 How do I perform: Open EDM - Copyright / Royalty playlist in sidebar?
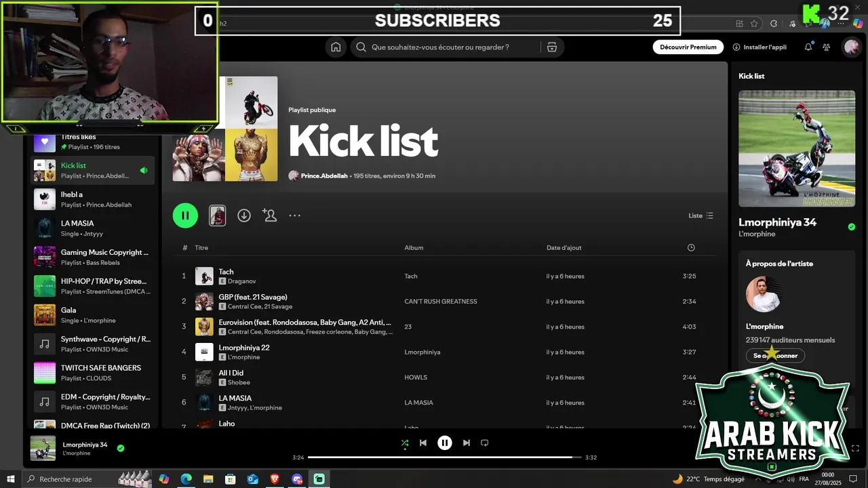point(92,401)
